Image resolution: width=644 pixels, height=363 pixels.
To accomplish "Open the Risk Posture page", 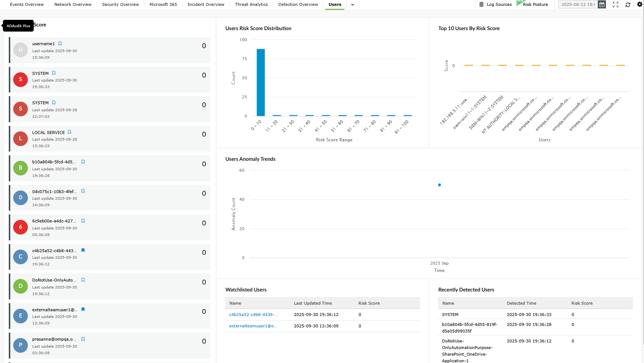I will (536, 4).
